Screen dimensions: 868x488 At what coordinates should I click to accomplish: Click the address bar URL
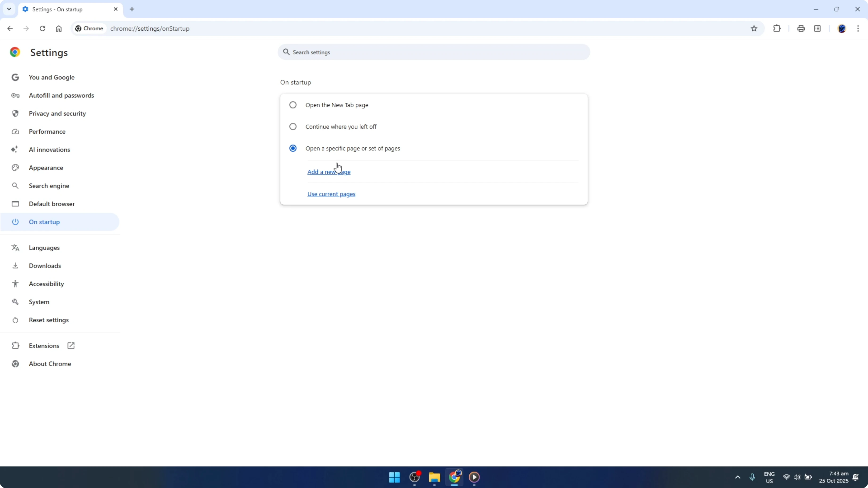tap(150, 29)
